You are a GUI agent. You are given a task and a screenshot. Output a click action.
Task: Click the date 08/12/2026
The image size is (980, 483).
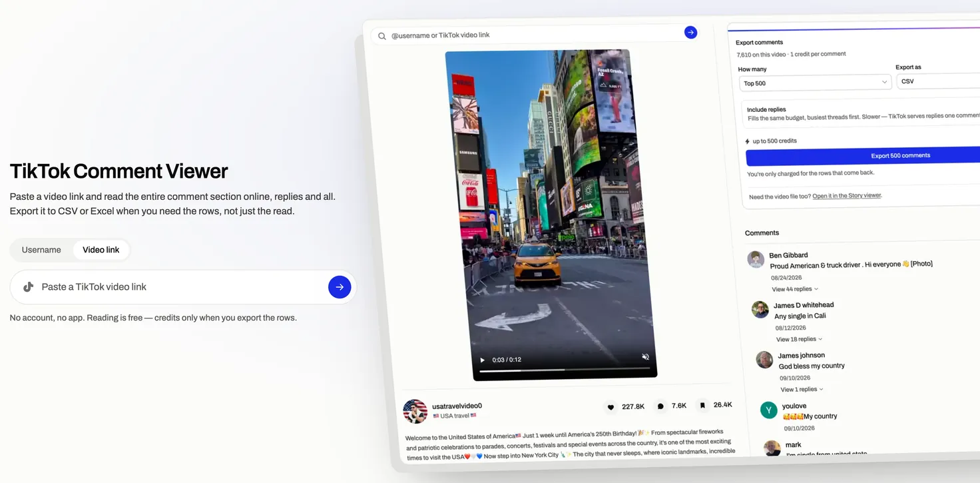(791, 328)
